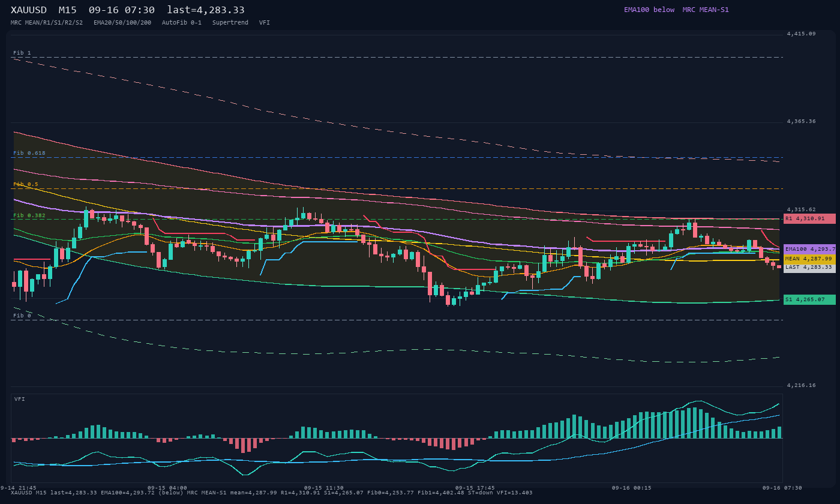Click the red R1 4,310.91 price tag
Viewport: 840px width, 504px height.
coord(809,218)
